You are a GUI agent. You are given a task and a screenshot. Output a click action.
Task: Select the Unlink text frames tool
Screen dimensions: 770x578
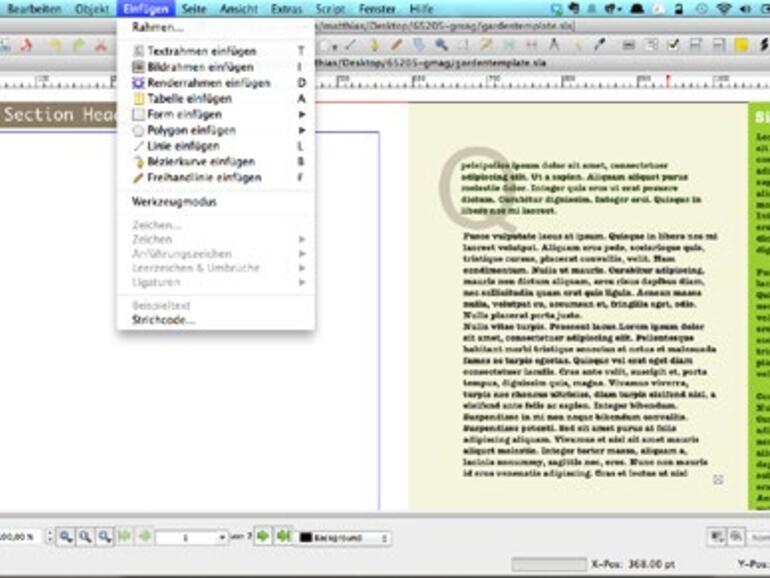[531, 45]
